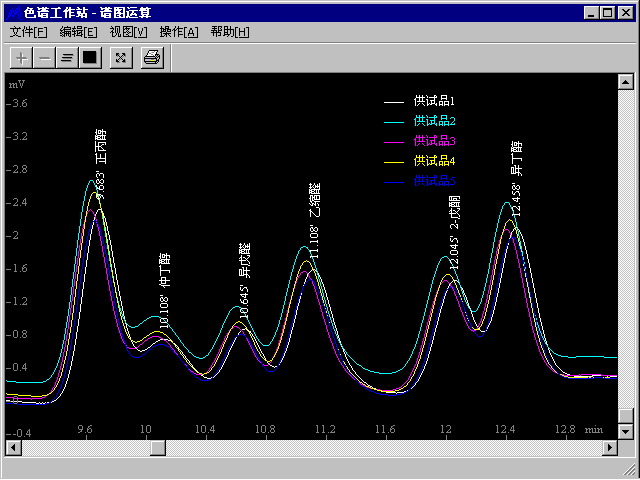Click the 异戊醛 peak label at 10.645'
This screenshot has height=480, width=640.
coord(244,280)
